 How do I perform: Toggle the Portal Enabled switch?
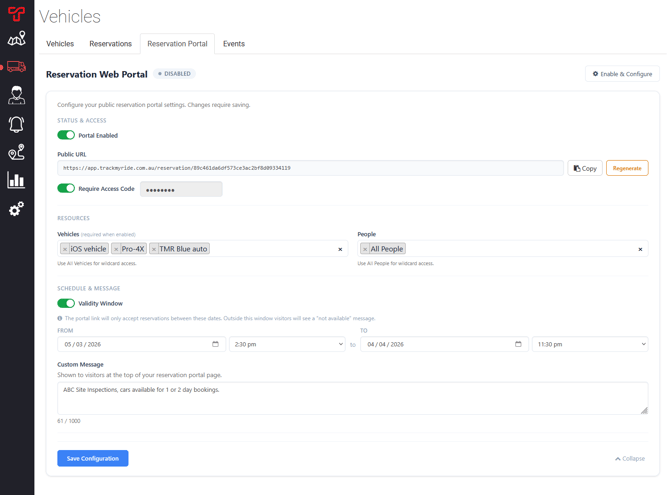click(x=66, y=135)
